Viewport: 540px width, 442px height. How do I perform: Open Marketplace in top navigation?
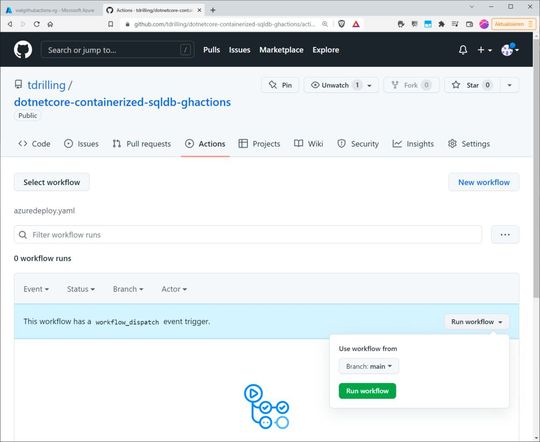coord(281,50)
